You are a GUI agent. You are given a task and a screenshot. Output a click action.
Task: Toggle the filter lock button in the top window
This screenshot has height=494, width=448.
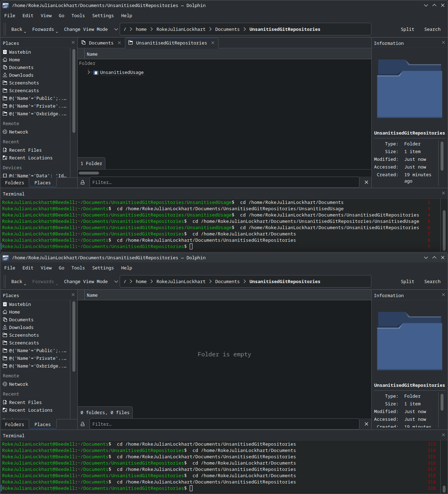click(83, 182)
